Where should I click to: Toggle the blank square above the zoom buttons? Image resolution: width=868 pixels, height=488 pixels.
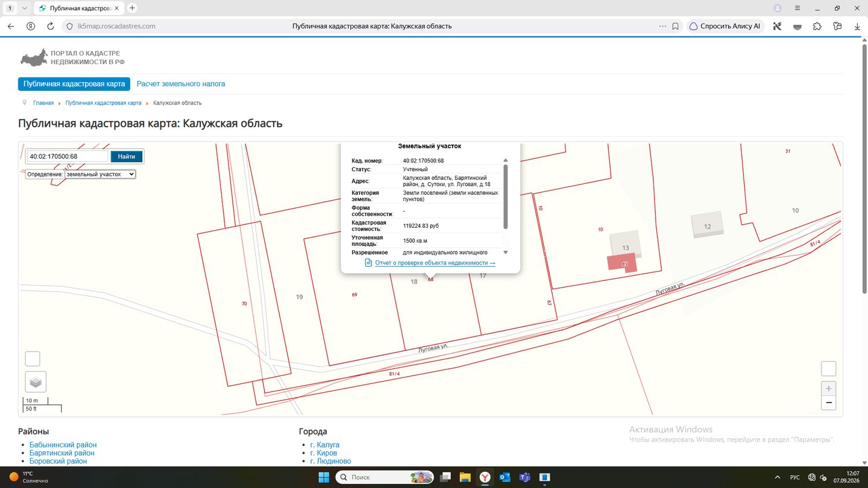[829, 368]
